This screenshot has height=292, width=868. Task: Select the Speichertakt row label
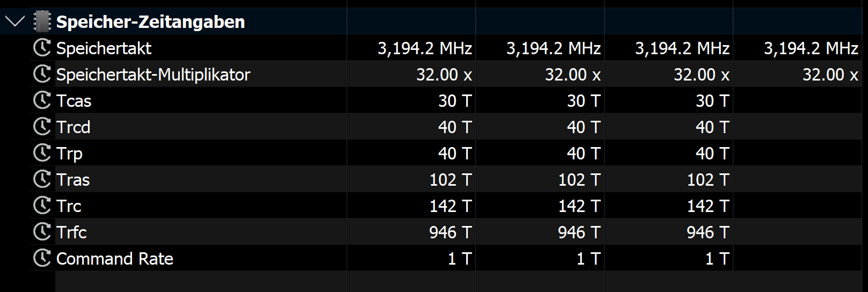click(x=104, y=48)
